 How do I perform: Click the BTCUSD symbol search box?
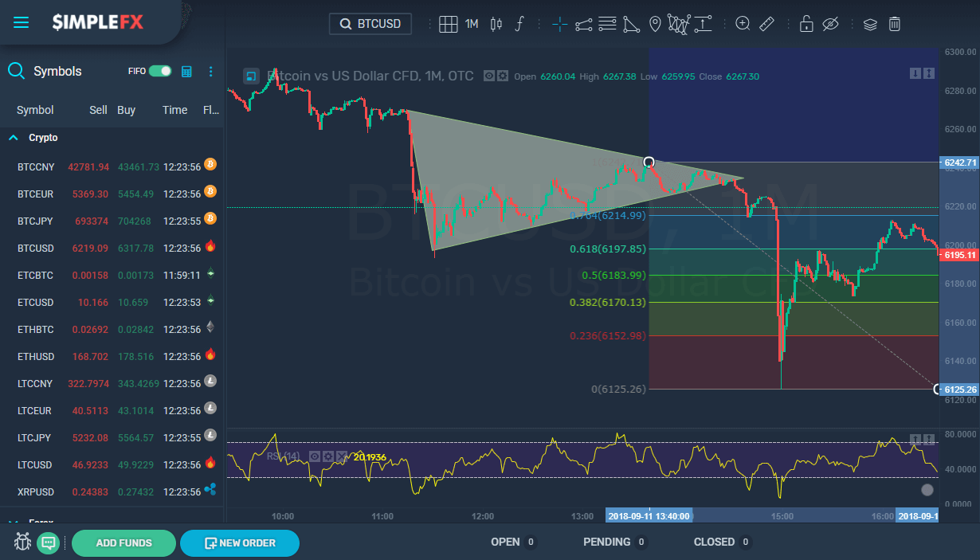(x=370, y=24)
